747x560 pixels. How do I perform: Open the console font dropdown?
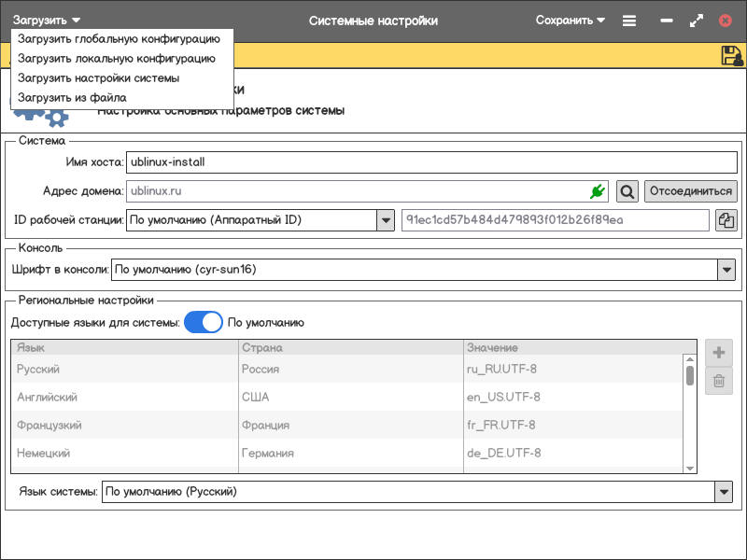click(726, 270)
